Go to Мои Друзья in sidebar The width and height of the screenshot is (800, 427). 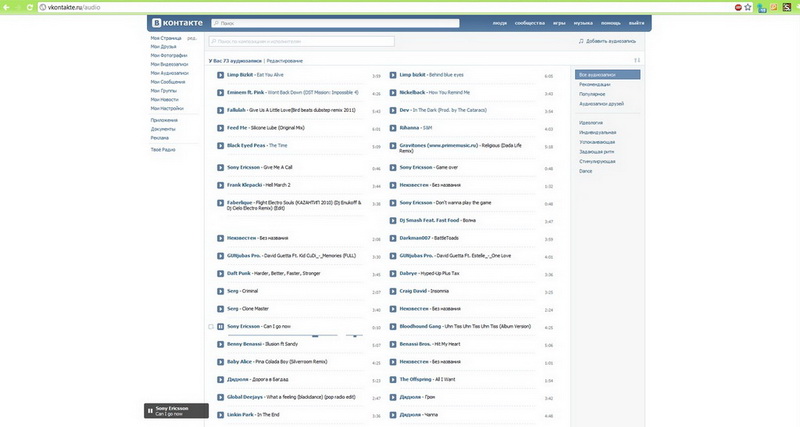pos(163,47)
